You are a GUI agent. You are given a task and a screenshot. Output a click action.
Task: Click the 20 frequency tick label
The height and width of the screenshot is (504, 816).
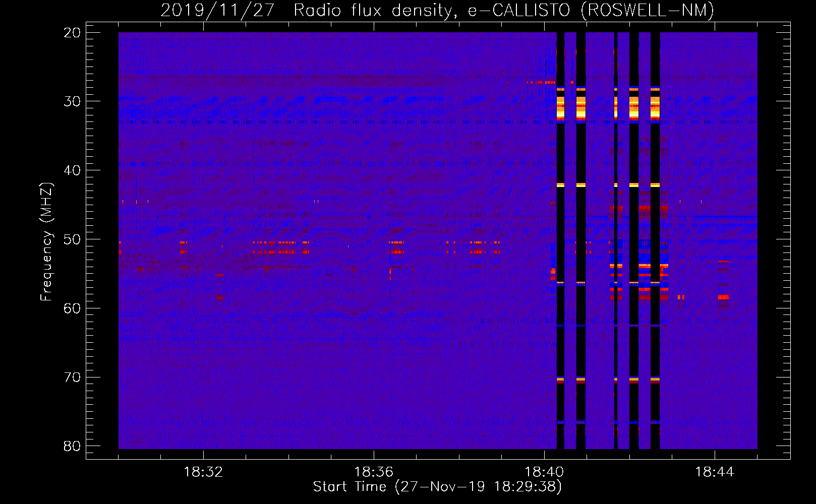point(72,33)
